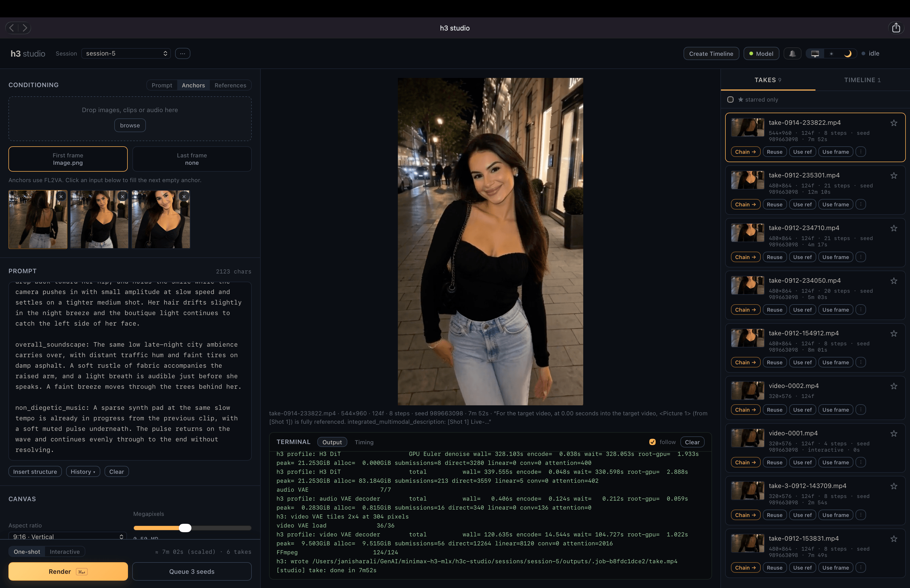
Task: Star take-0912-235301.mp4
Action: (x=894, y=176)
